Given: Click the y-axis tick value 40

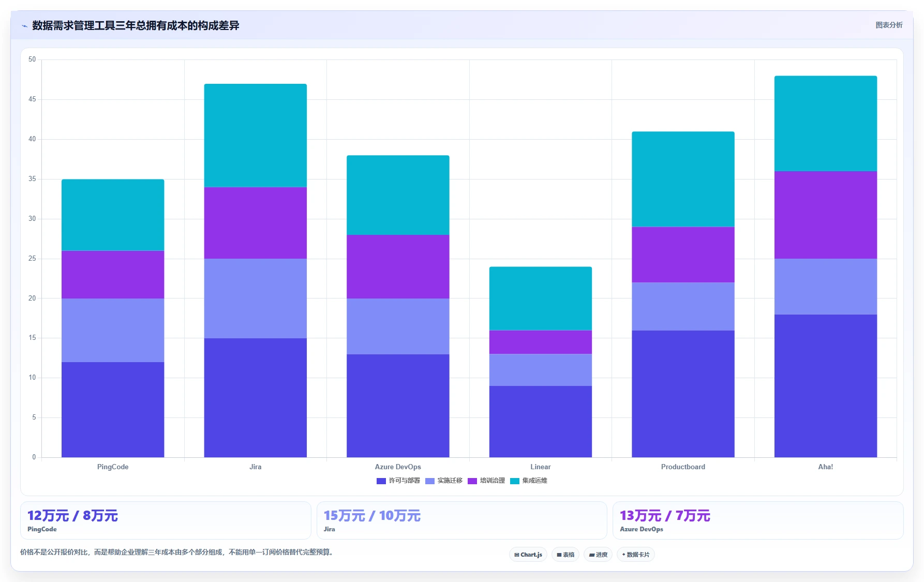Looking at the screenshot, I should (x=32, y=139).
